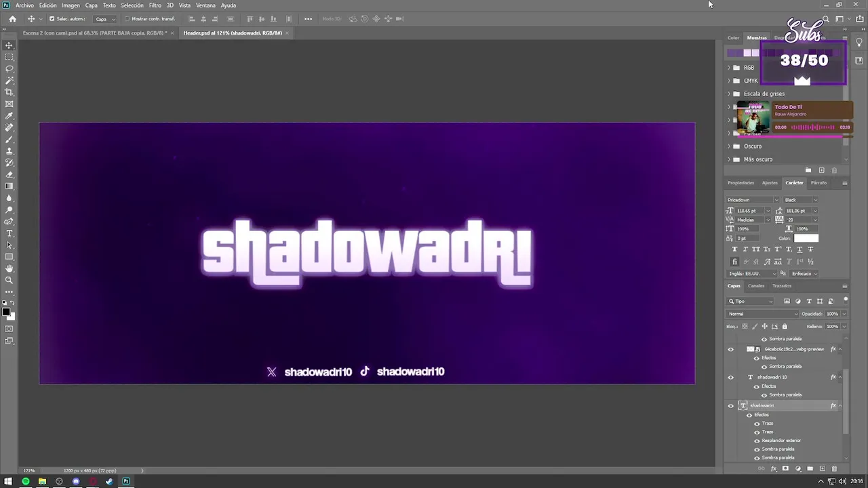Open Steam from the Windows taskbar
Viewport: 868px width, 488px height.
(109, 481)
